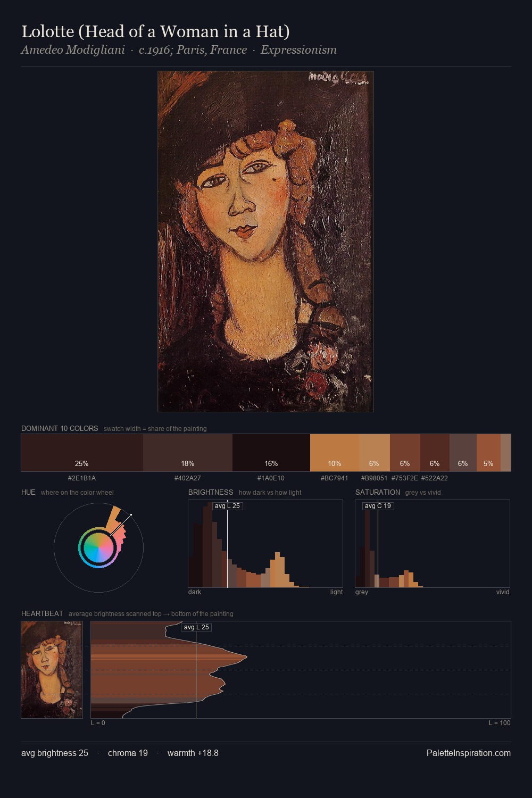Click the '#402A27' hex code label
This screenshot has height=798, width=532.
pos(188,478)
